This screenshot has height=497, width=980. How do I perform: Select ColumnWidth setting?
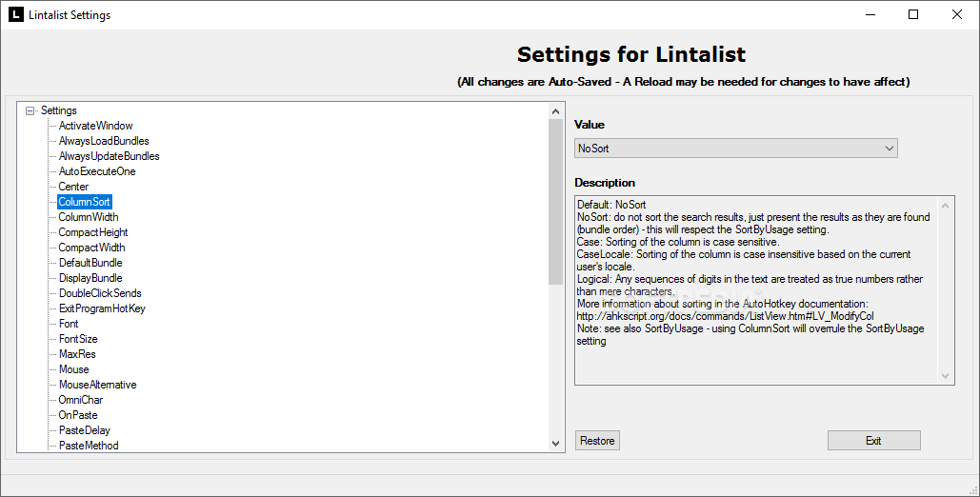click(x=89, y=217)
